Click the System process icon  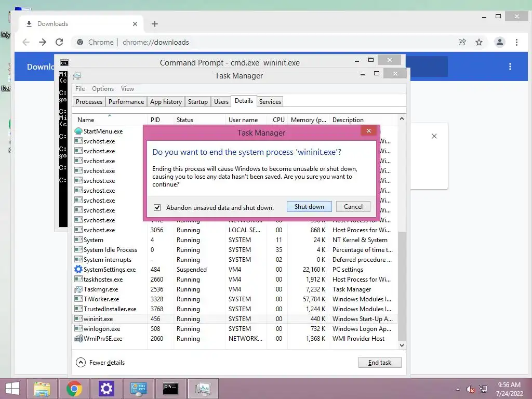pos(78,240)
